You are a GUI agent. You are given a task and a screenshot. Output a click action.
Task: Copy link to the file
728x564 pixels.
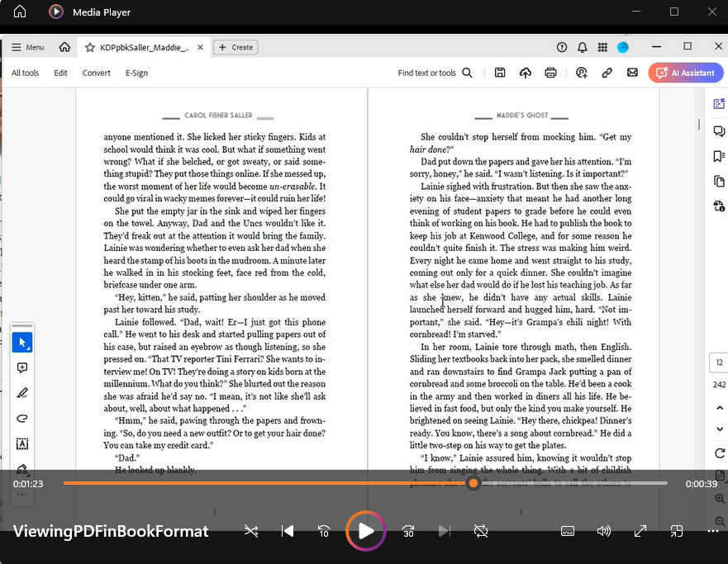point(607,73)
